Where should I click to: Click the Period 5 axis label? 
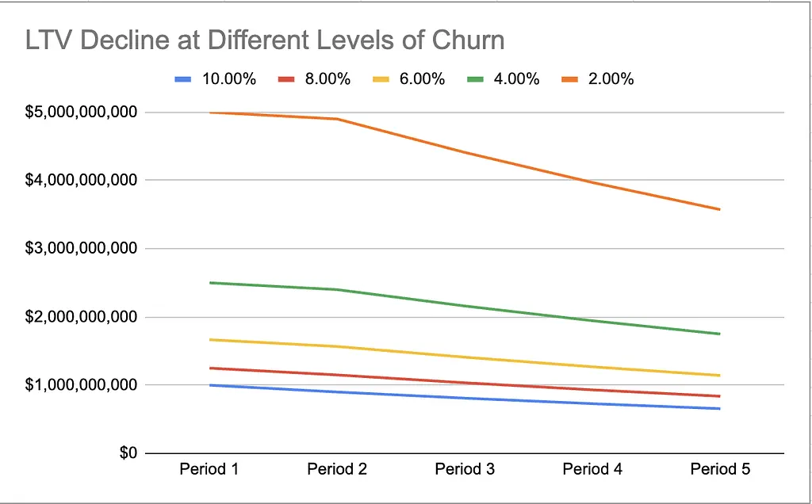click(x=720, y=469)
